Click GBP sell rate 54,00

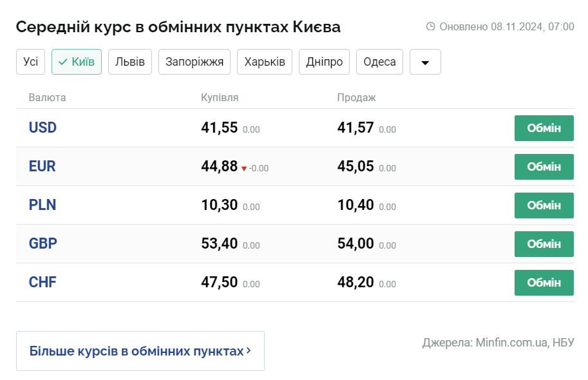[356, 244]
